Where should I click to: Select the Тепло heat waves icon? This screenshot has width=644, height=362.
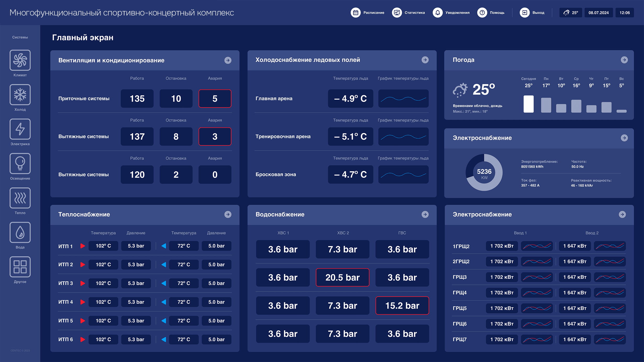click(x=20, y=198)
